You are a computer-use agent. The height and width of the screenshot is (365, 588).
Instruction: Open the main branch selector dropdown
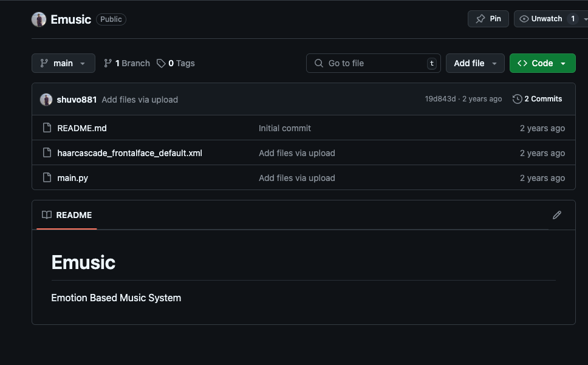(x=63, y=63)
